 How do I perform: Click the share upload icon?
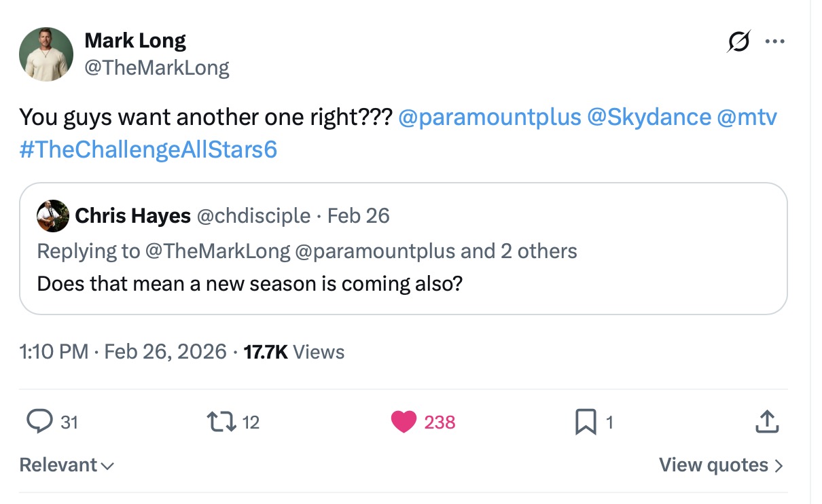point(766,422)
